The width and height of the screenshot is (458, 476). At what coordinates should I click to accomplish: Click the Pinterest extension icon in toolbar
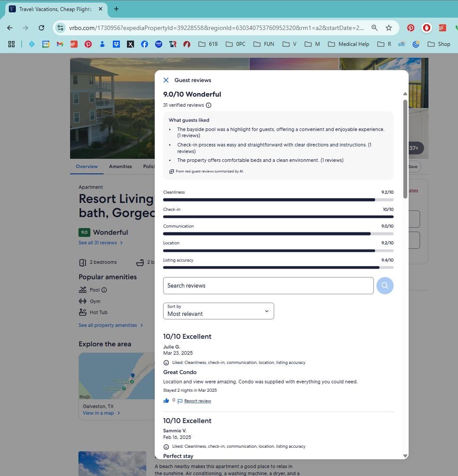tap(410, 28)
